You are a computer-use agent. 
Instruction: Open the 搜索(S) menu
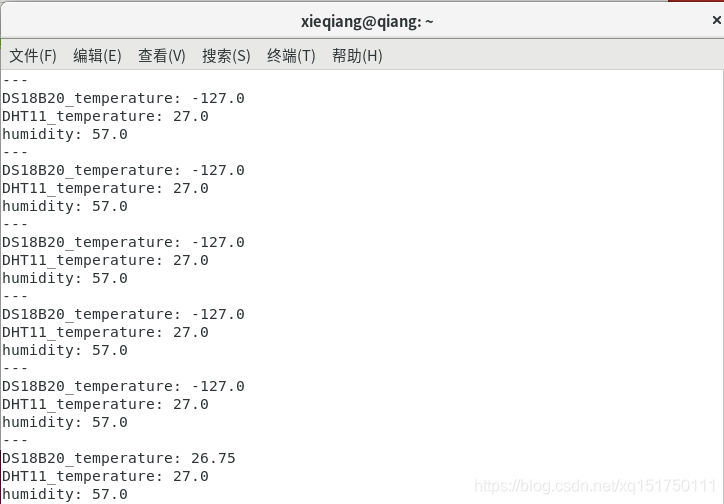(x=226, y=56)
